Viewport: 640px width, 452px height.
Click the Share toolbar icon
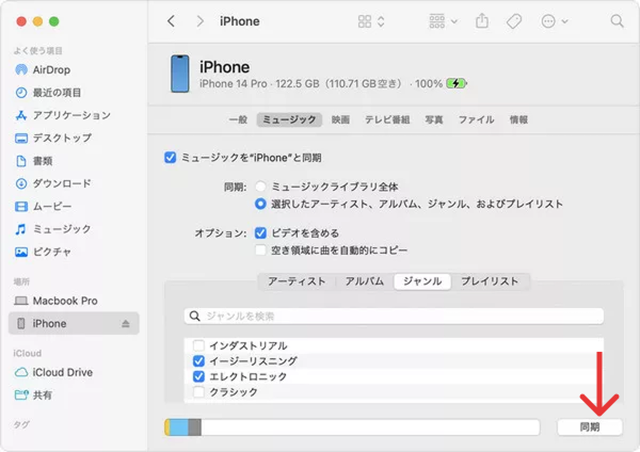point(482,21)
